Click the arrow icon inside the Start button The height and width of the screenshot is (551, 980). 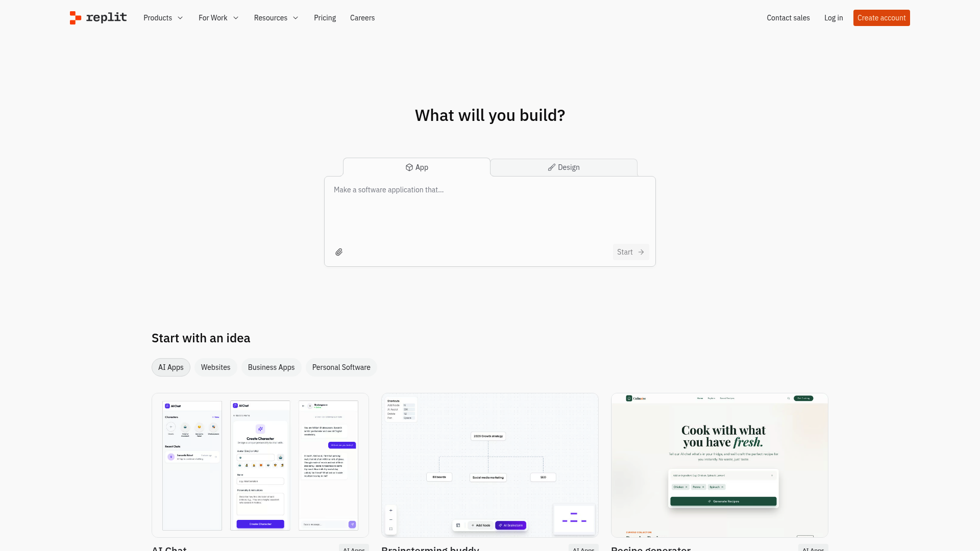pyautogui.click(x=641, y=252)
